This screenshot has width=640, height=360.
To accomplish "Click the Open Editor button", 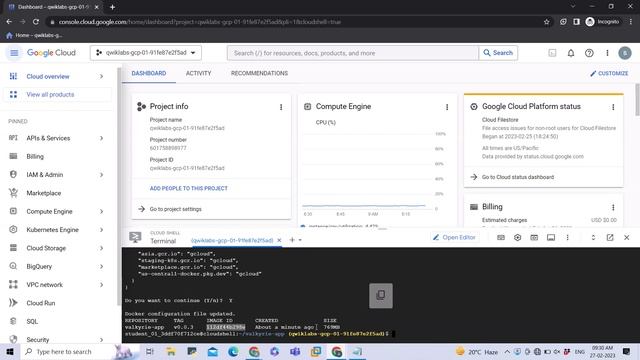I will click(x=454, y=237).
